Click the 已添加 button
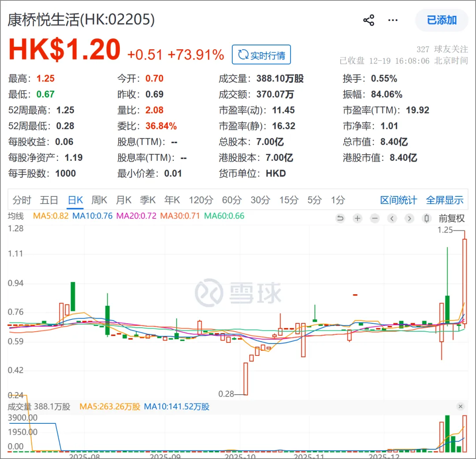The width and height of the screenshot is (476, 459). tap(441, 20)
